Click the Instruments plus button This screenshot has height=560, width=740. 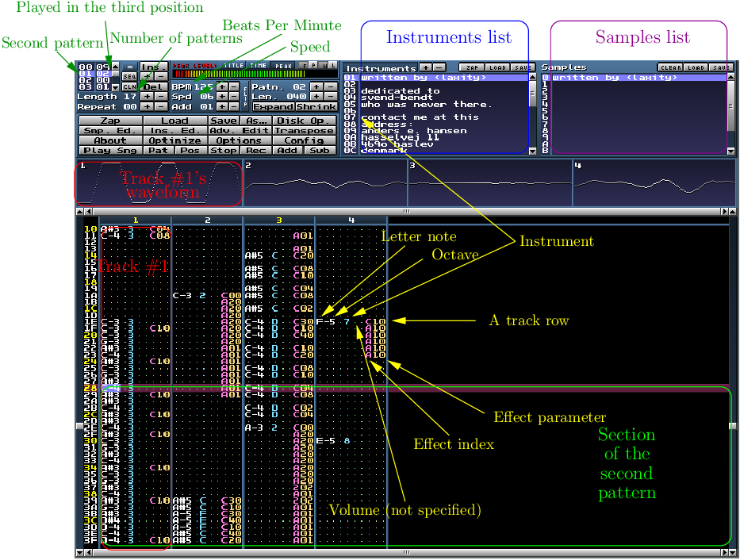(x=425, y=68)
